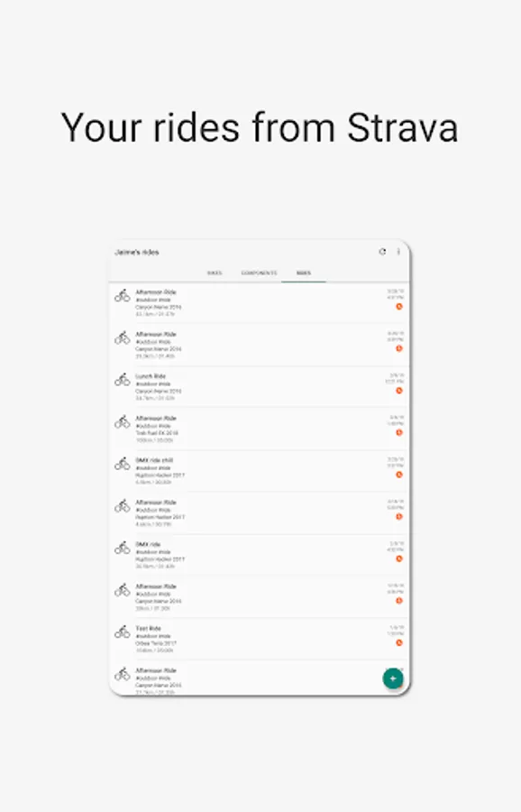Tap Strava badge on BMX ride chill row

pyautogui.click(x=399, y=475)
